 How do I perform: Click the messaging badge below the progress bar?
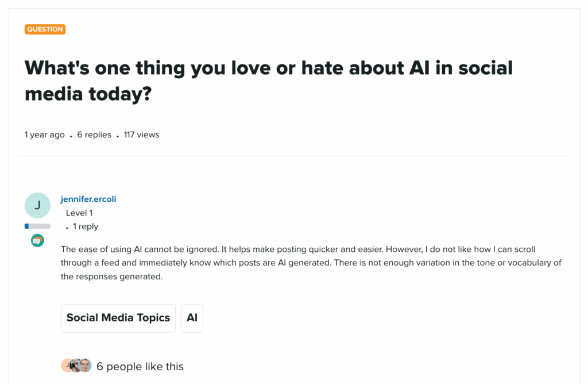coord(37,240)
